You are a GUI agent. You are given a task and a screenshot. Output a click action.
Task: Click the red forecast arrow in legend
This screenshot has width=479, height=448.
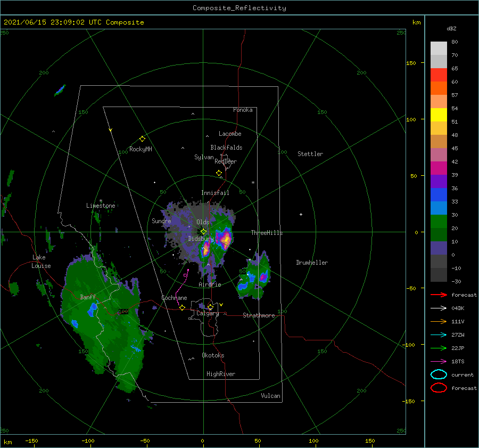click(439, 295)
